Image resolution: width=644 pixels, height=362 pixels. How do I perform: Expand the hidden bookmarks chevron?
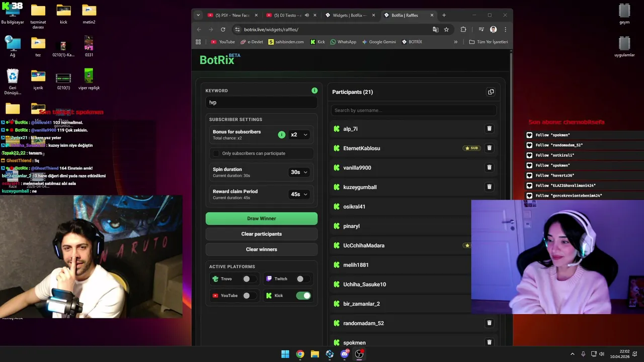click(x=456, y=42)
